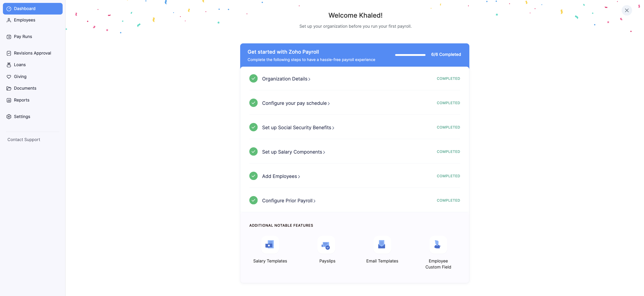Open the Email Templates feature icon
644x296 pixels.
[382, 245]
